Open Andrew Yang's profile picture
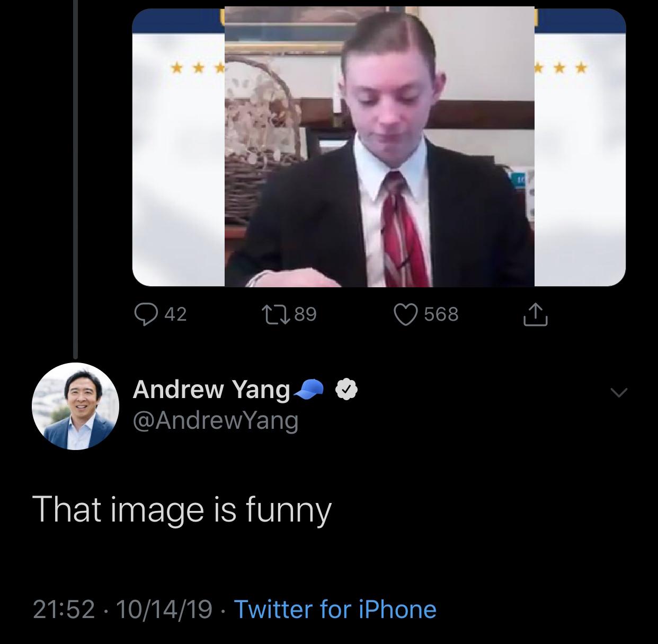This screenshot has height=644, width=658. click(75, 406)
